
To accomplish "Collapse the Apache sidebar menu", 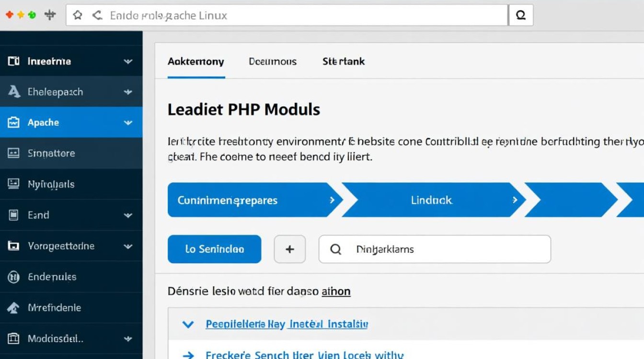I will point(126,122).
